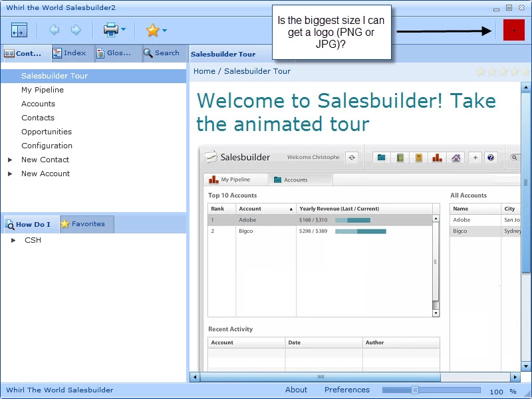Select the Bigco row in Top 10 Accounts
532x399 pixels.
[x=320, y=231]
